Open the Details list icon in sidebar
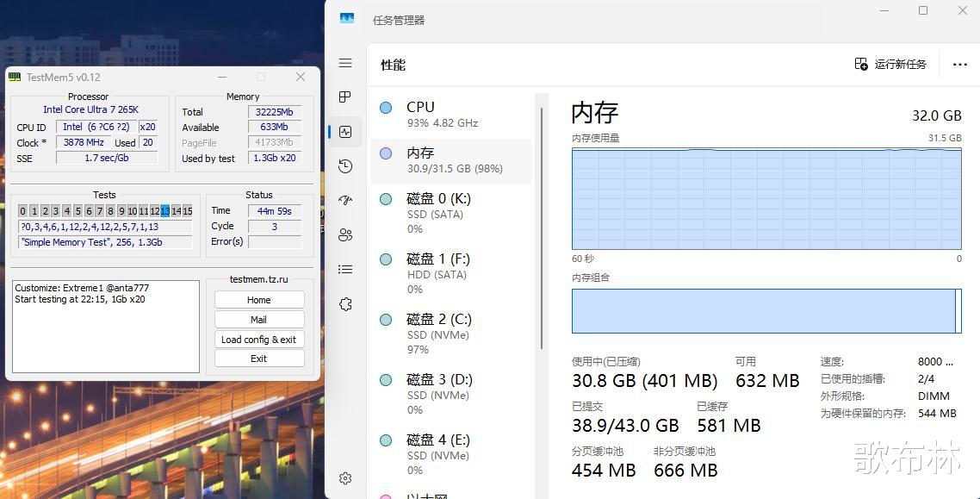Viewport: 980px width, 499px height. pyautogui.click(x=345, y=270)
